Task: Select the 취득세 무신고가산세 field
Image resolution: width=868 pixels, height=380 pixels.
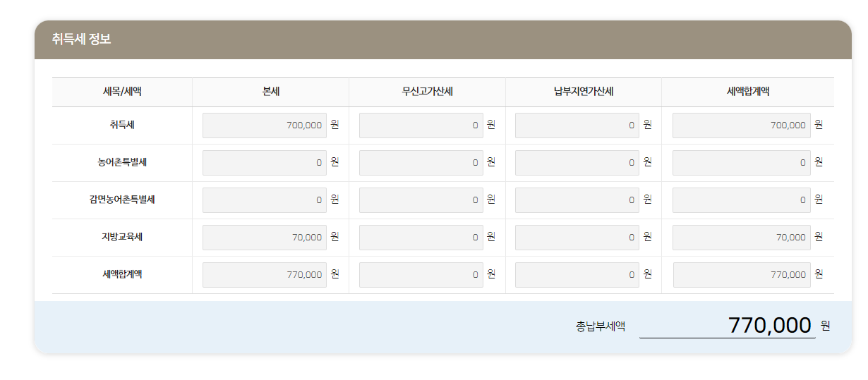Action: 421,125
